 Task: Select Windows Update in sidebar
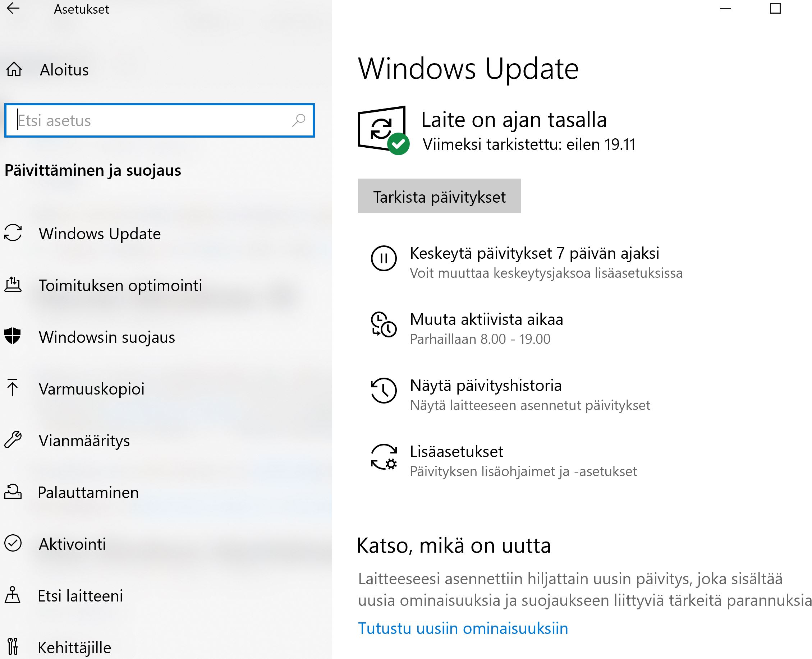[100, 234]
